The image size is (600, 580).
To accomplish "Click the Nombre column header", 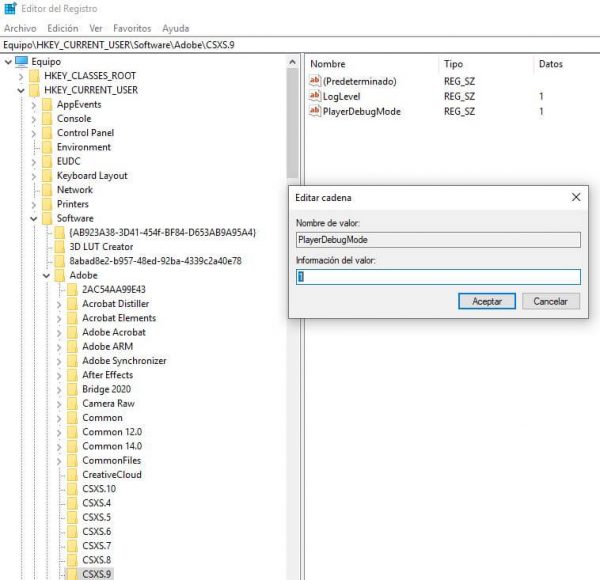I will [328, 64].
